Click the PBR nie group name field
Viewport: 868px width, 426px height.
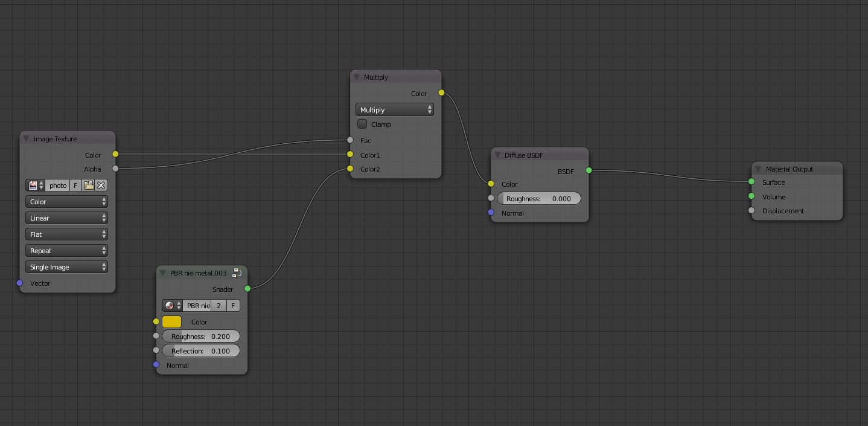(198, 306)
